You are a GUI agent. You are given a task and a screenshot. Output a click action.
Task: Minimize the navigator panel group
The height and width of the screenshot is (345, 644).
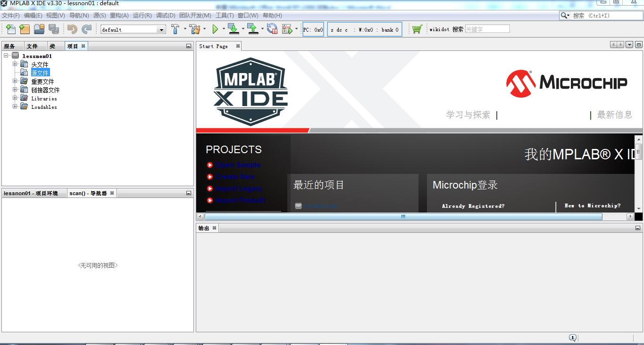point(189,193)
